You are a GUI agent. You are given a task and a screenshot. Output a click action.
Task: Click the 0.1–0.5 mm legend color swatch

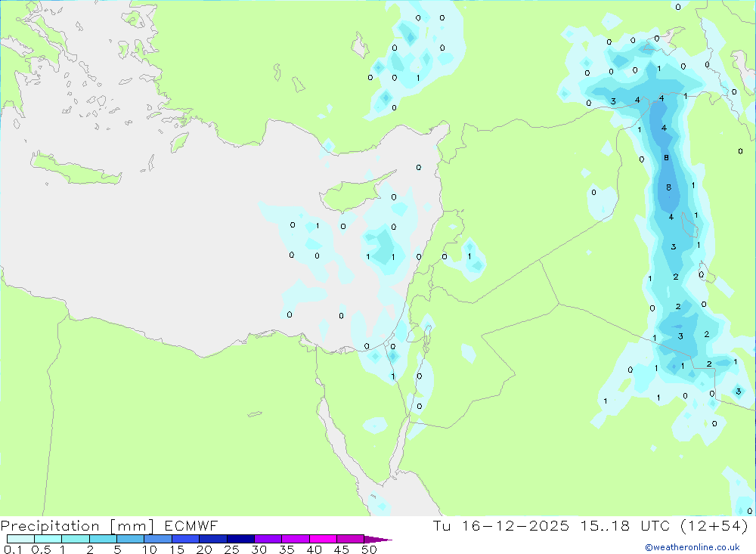click(20, 539)
